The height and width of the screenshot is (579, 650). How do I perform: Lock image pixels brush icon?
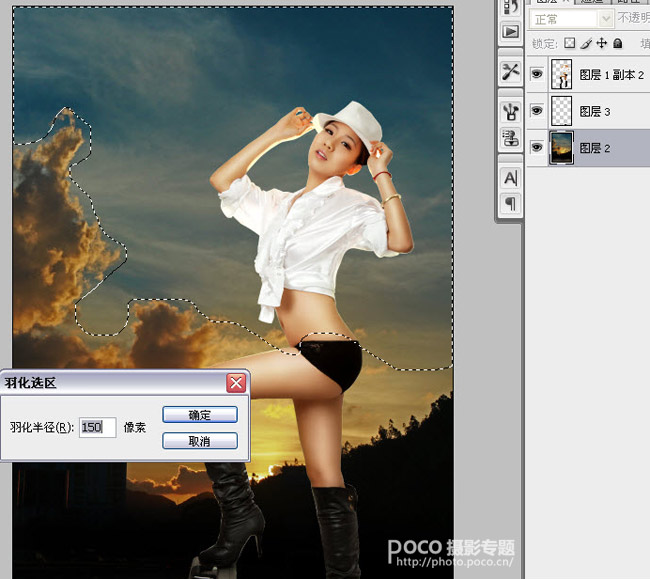(586, 43)
